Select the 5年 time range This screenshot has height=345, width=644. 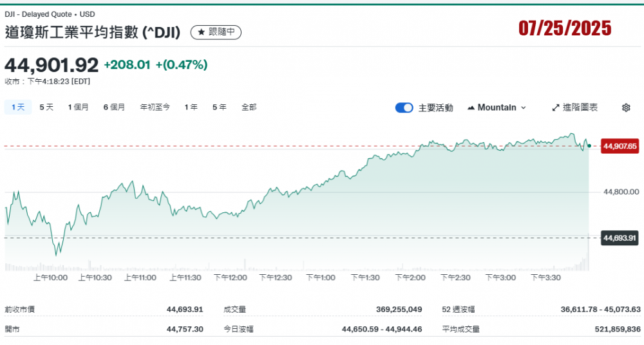219,107
